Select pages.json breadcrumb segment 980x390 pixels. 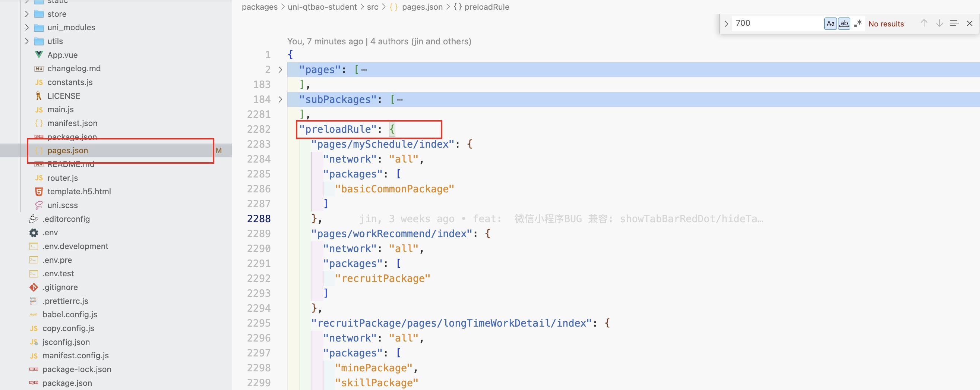coord(422,7)
